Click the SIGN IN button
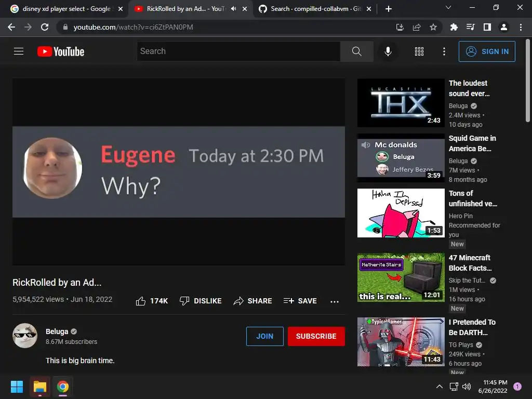 point(487,51)
